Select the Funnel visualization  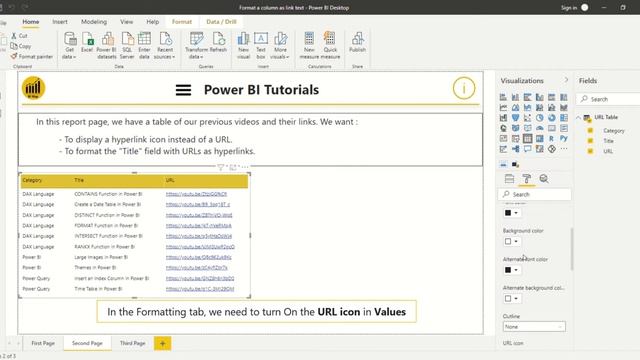click(x=516, y=118)
